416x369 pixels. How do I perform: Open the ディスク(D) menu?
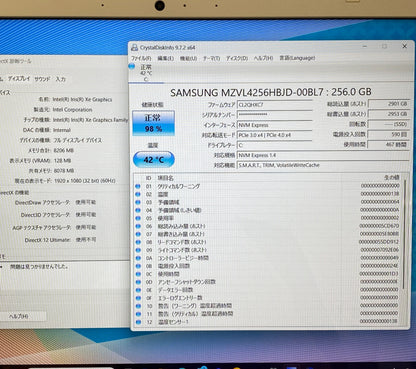[237, 58]
